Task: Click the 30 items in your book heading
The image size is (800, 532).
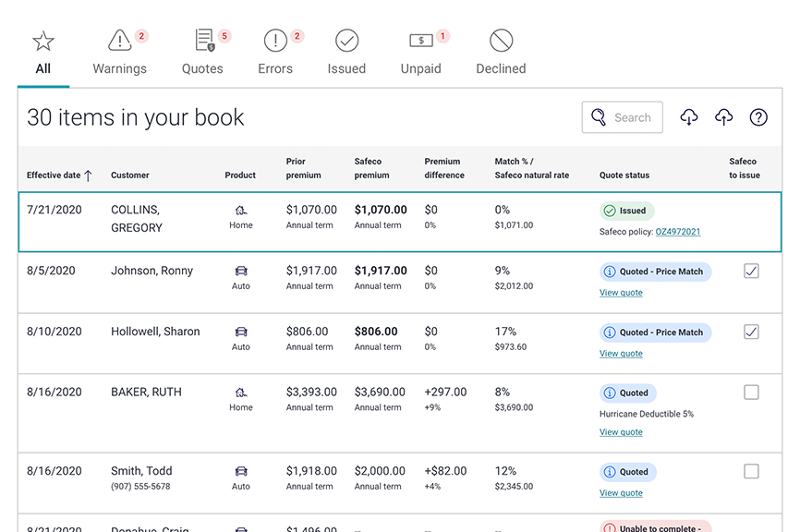Action: pos(135,117)
